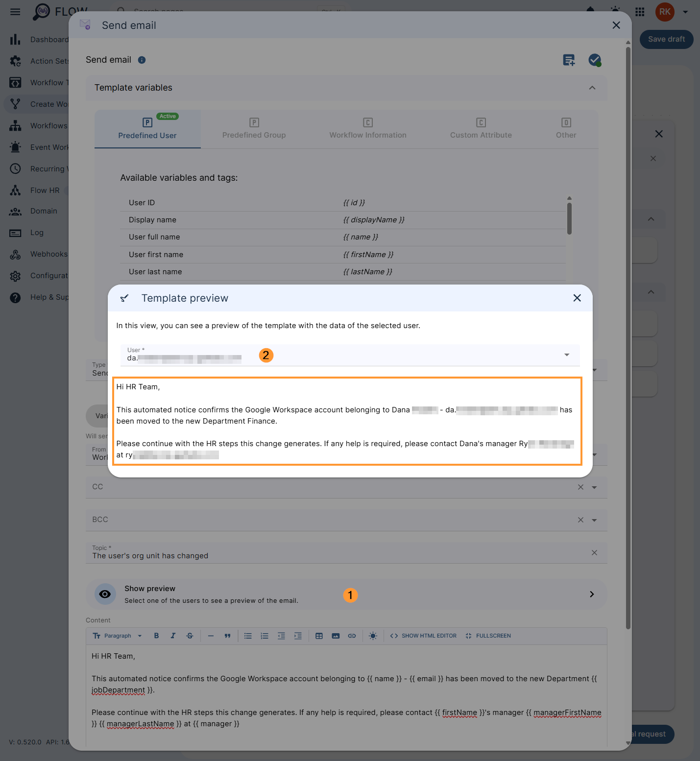Image resolution: width=700 pixels, height=761 pixels.
Task: Click the blue checkmark confirm icon
Action: coord(595,60)
